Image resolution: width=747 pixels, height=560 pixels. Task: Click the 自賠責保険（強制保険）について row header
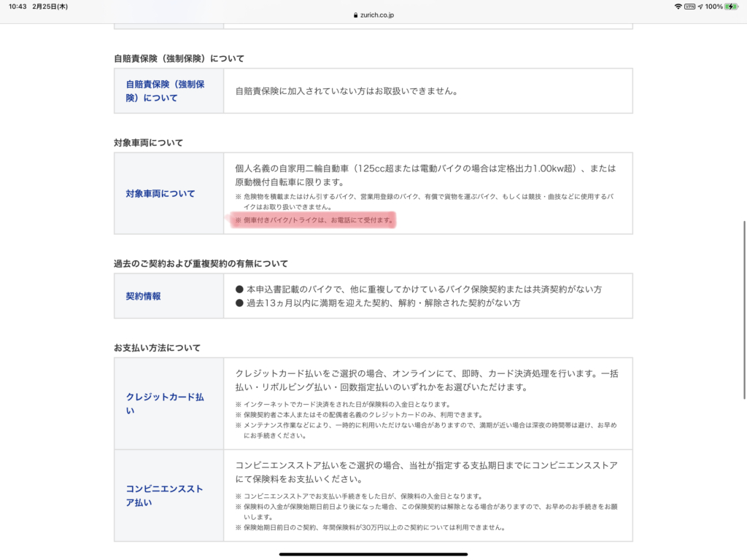[165, 91]
